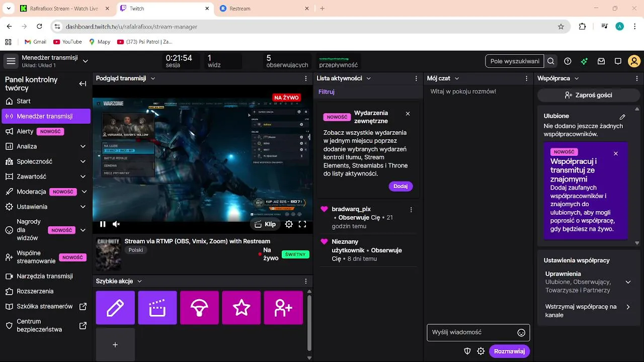644x362 pixels.
Task: Close the external events notice
Action: [408, 114]
